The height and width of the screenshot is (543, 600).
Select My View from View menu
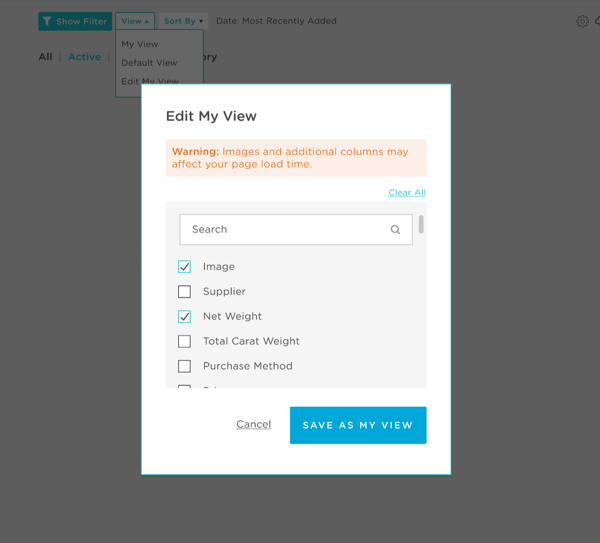click(x=140, y=44)
